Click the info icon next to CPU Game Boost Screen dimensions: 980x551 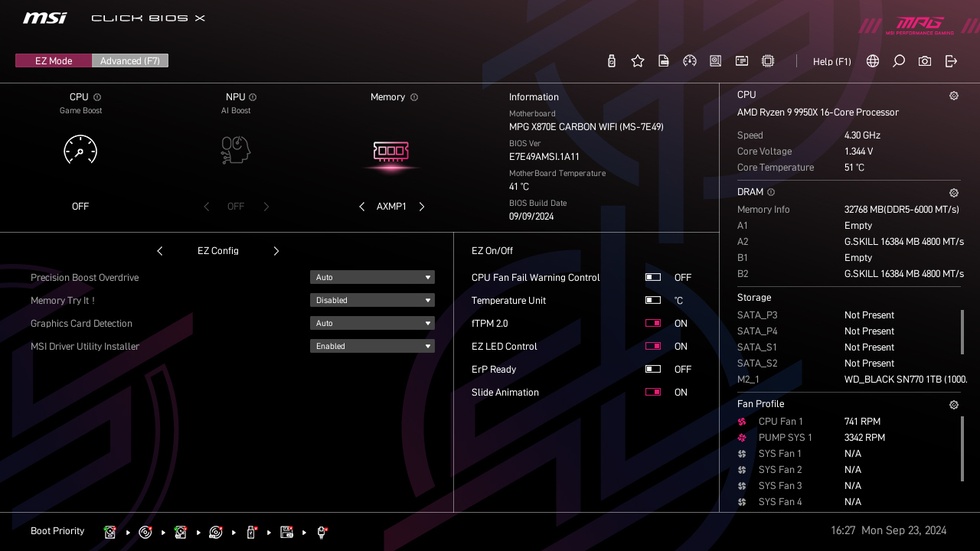pyautogui.click(x=97, y=97)
